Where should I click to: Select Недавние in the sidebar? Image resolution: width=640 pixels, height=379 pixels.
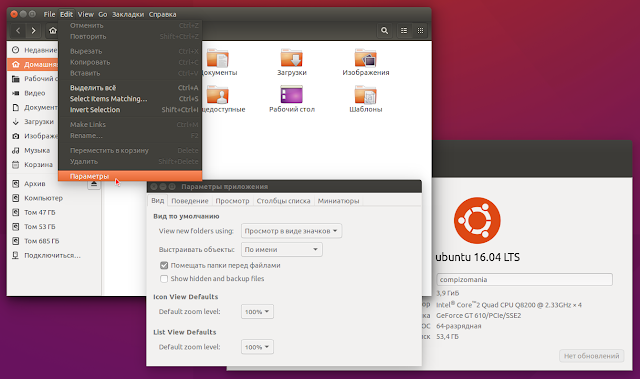(33, 50)
